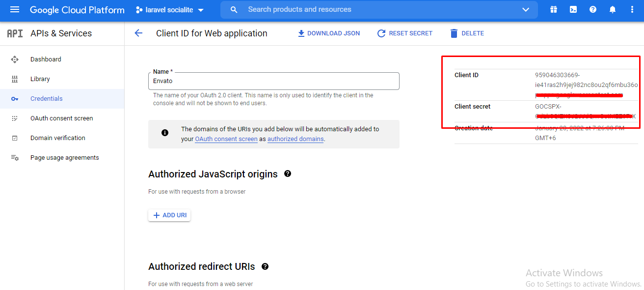
Task: Show help for Authorized JavaScript origins
Action: point(288,174)
